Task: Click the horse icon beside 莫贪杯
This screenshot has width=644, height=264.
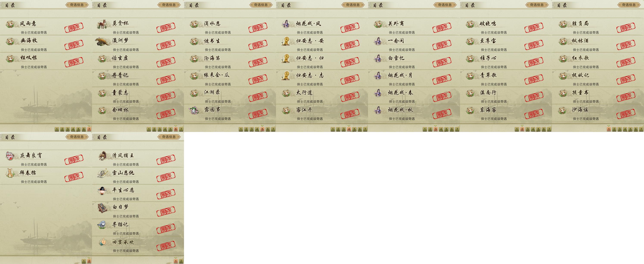Action: (102, 24)
